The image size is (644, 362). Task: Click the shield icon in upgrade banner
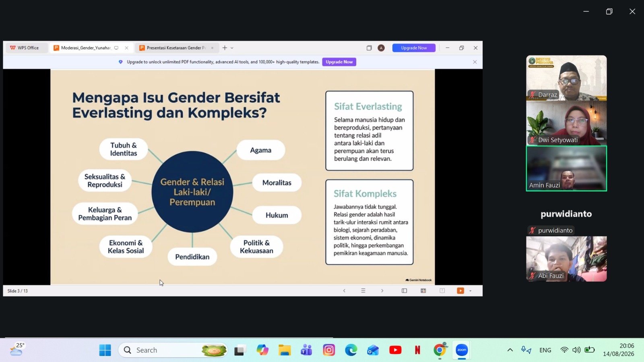tap(121, 62)
